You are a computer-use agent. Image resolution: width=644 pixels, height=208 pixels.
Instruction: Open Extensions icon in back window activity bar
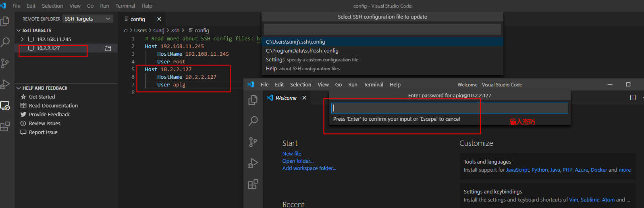coord(5,126)
